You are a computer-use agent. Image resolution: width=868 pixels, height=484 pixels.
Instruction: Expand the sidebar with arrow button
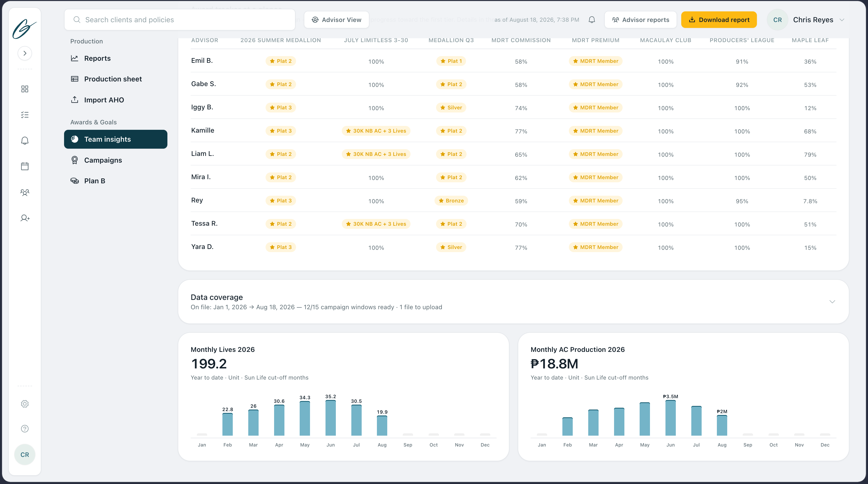coord(25,53)
